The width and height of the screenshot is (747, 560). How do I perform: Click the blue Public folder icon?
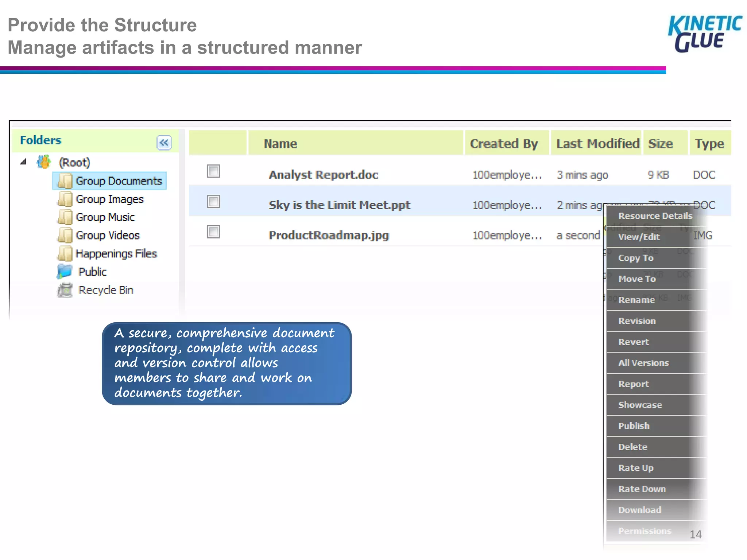65,271
